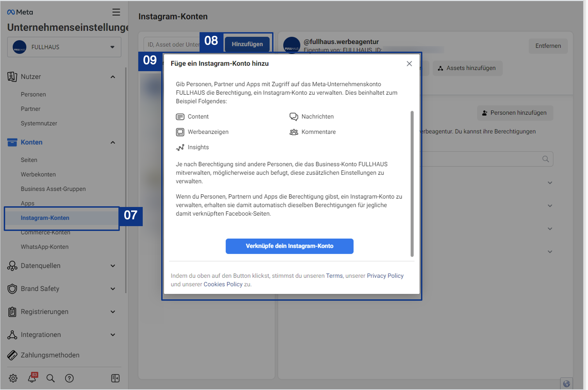Open Werbekonten in the sidebar
588x390 pixels.
click(38, 174)
